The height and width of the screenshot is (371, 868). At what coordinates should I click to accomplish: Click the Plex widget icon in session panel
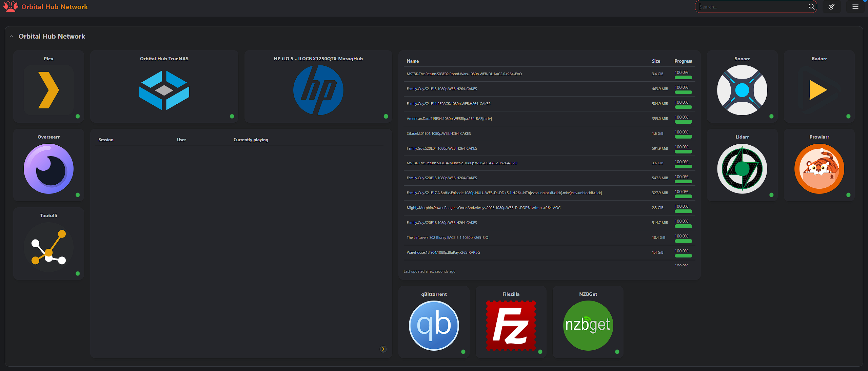383,349
